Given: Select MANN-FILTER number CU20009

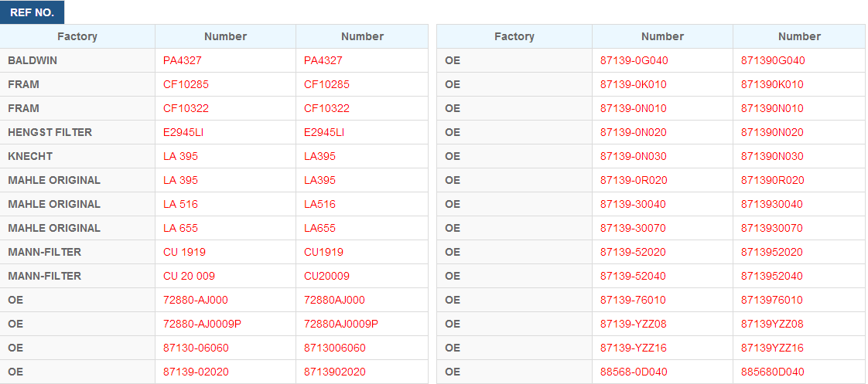Looking at the screenshot, I should 326,277.
